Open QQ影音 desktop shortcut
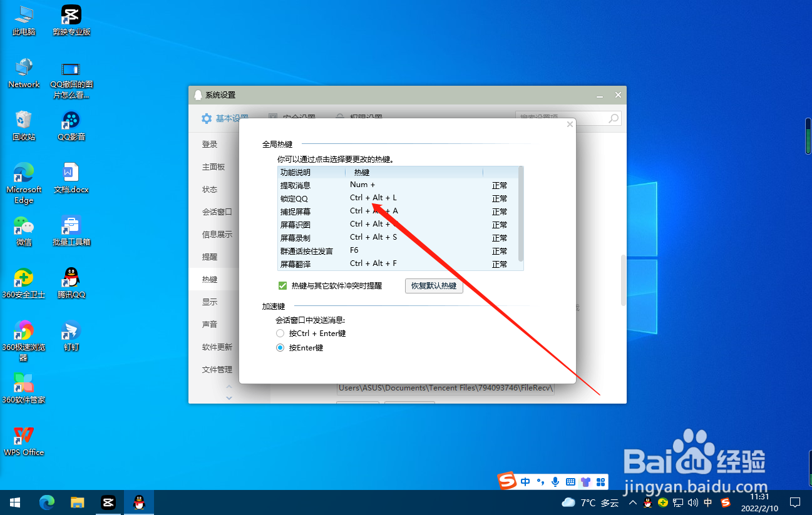 (x=71, y=125)
